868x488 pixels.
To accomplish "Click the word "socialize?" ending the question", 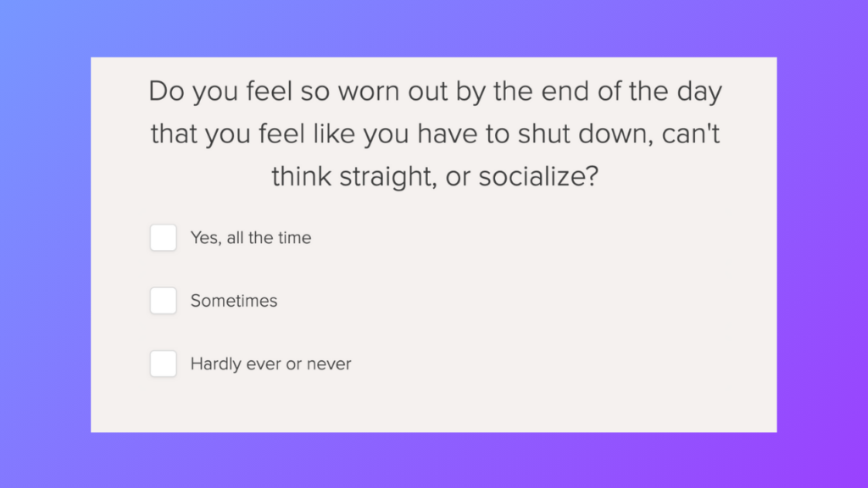I will [537, 178].
